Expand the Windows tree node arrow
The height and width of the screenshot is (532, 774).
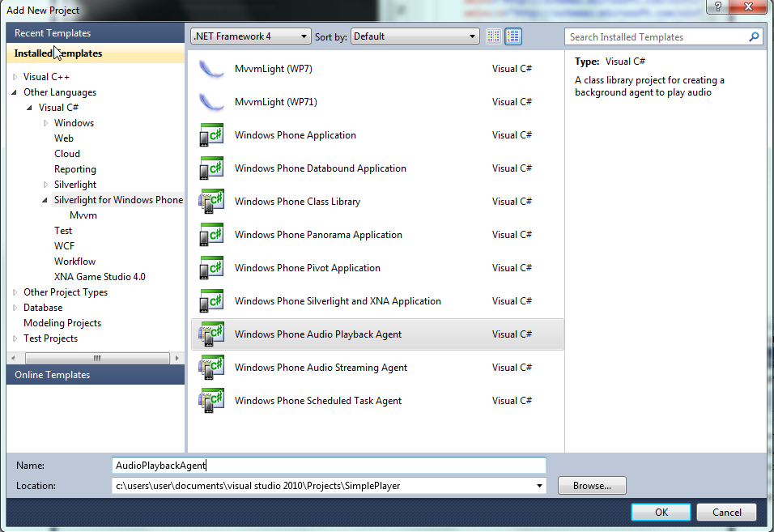coord(45,123)
